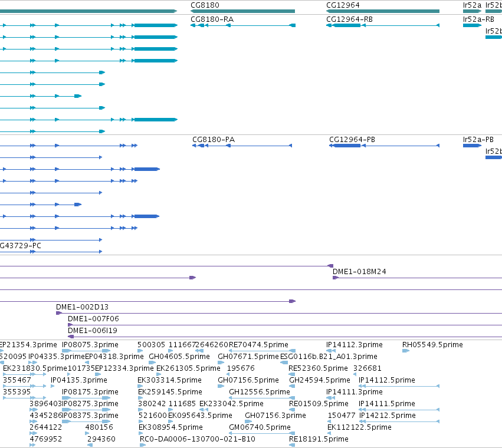Click the IP04335.3prime EST label
Viewport: 502px width, 448px height.
pyautogui.click(x=57, y=357)
